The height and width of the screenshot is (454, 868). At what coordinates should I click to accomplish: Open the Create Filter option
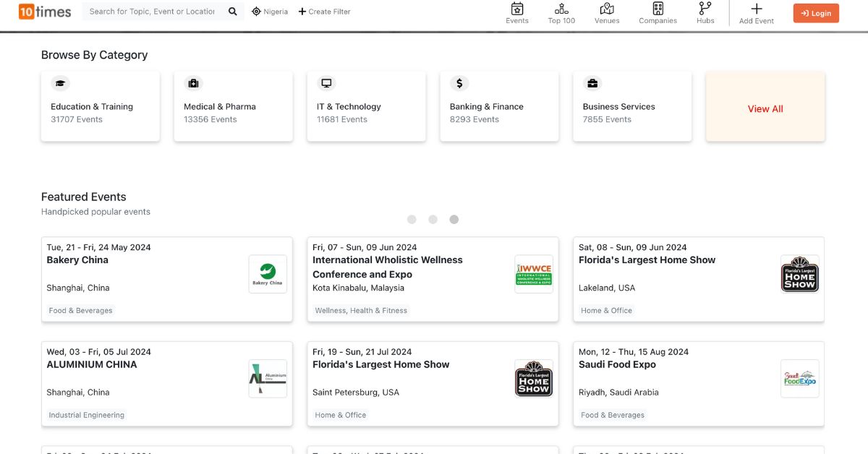(324, 12)
